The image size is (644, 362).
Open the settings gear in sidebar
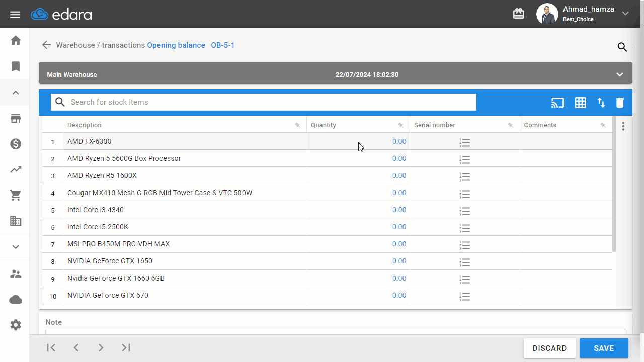point(16,325)
